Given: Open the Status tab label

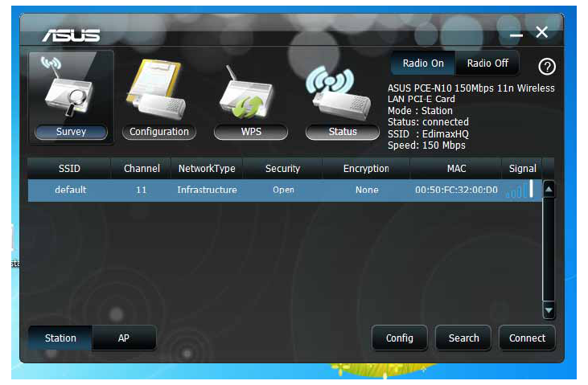Looking at the screenshot, I should pos(343,132).
